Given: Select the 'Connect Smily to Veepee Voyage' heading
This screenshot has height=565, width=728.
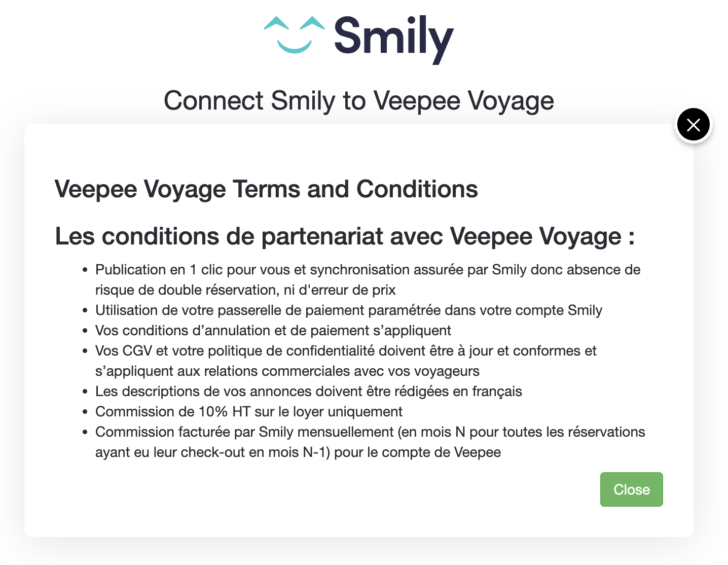Looking at the screenshot, I should tap(359, 100).
